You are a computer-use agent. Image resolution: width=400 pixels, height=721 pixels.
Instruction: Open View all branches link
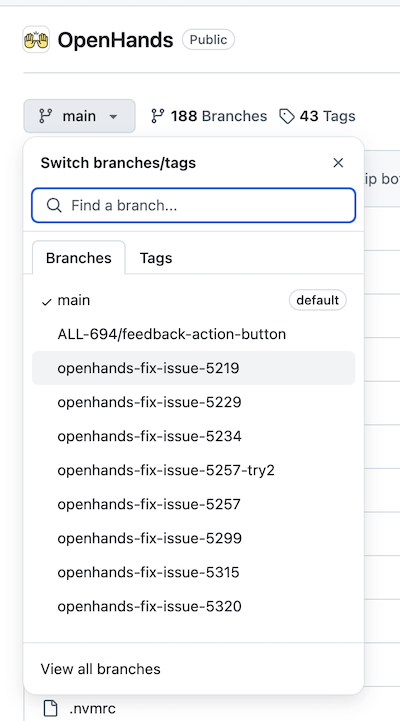point(101,669)
